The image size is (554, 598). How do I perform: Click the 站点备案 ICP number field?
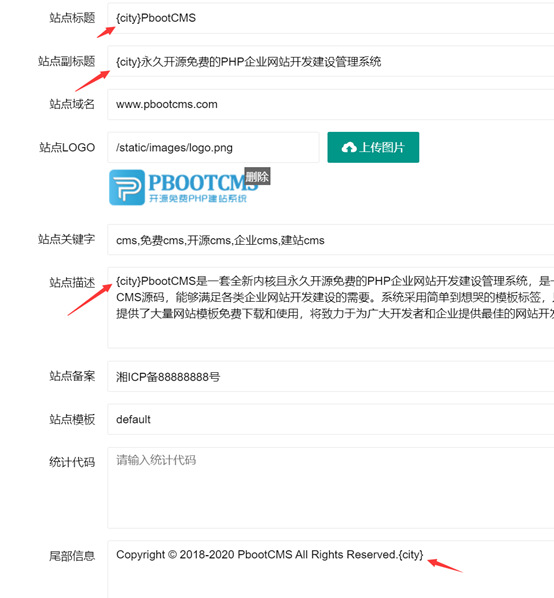[x=331, y=376]
